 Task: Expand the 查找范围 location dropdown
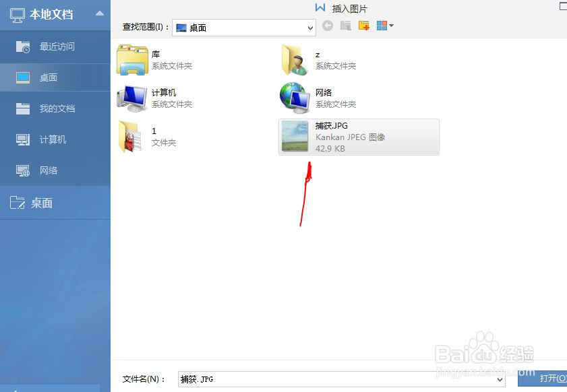tap(310, 28)
